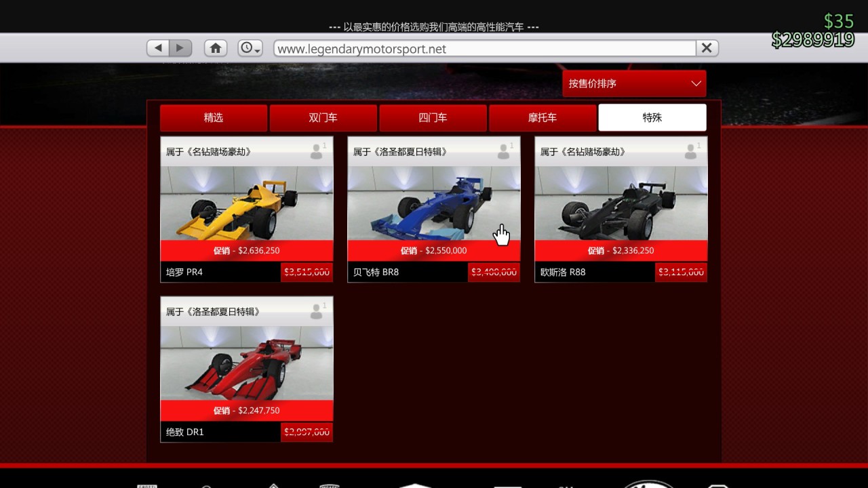Viewport: 868px width, 488px height.
Task: Open the 绝致 DR1 vehicle name
Action: tap(185, 432)
